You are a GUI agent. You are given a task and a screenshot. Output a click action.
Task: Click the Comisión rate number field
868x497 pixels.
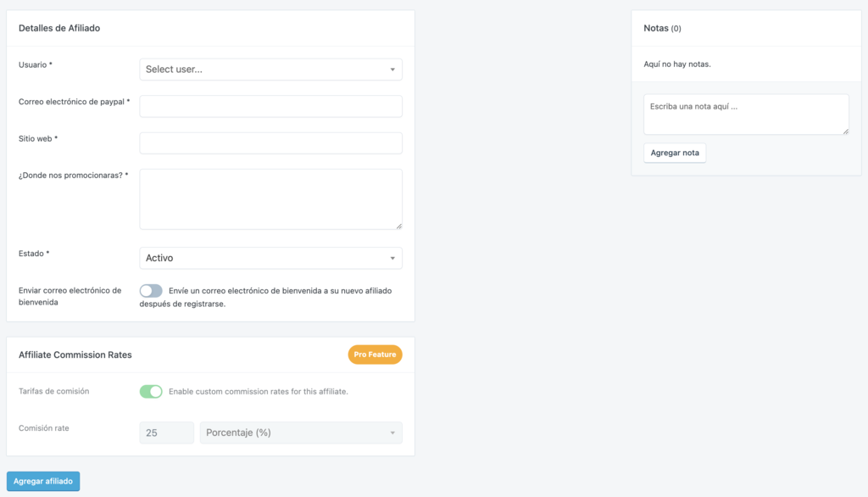pos(167,433)
